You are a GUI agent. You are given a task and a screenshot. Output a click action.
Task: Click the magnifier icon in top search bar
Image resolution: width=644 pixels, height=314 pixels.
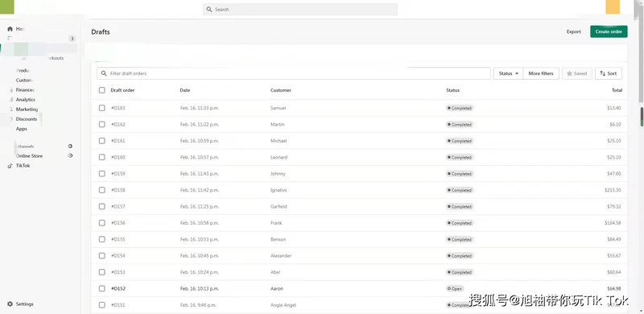(209, 9)
